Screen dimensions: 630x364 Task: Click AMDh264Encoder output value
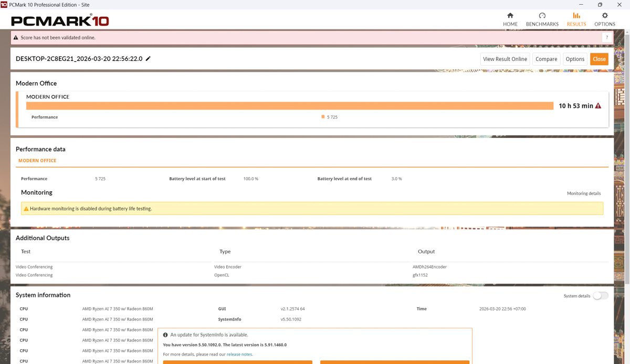click(x=429, y=267)
